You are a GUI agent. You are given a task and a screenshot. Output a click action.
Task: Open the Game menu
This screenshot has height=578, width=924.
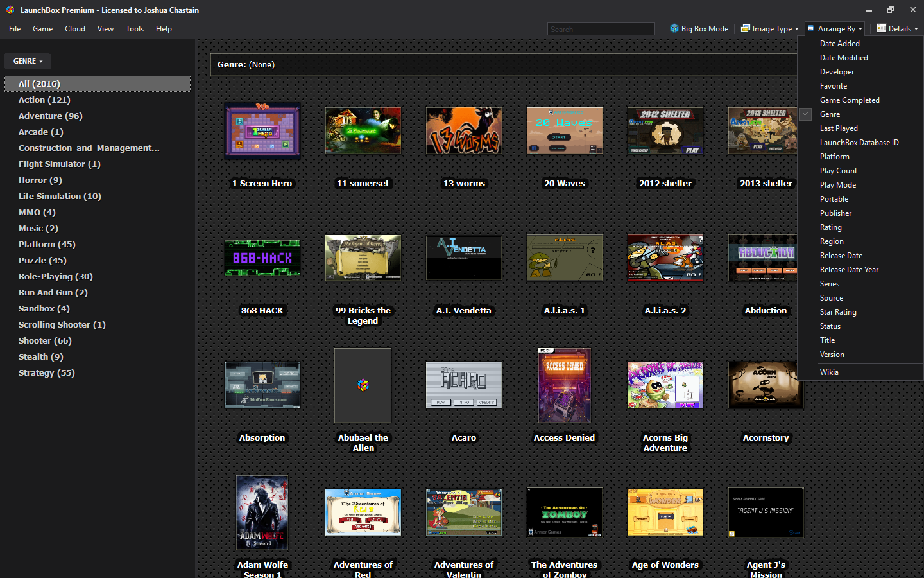tap(43, 29)
